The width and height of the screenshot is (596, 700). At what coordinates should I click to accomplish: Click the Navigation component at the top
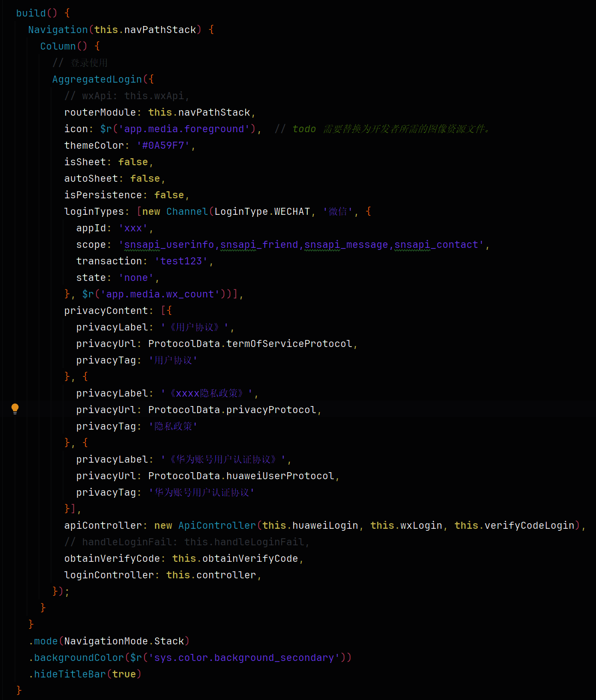click(58, 30)
